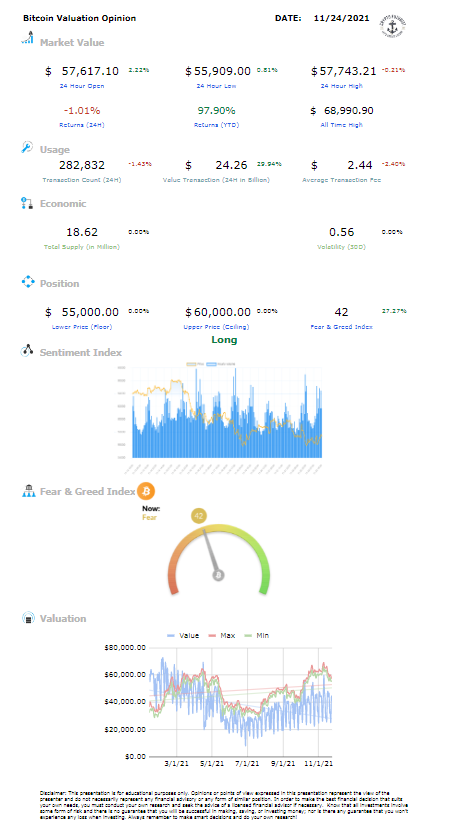The height and width of the screenshot is (838, 452).
Task: Click the 24 Hour Open label
Action: [x=82, y=86]
